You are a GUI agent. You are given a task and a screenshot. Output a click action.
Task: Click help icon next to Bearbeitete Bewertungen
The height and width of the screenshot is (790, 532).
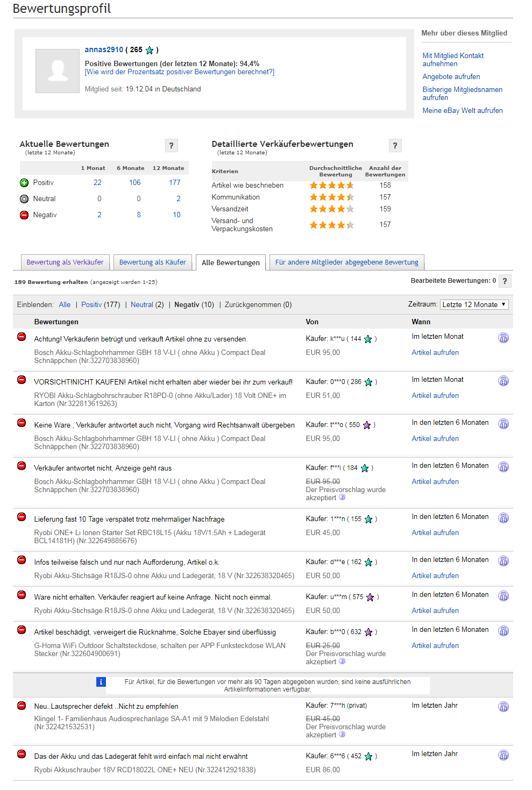coord(504,281)
